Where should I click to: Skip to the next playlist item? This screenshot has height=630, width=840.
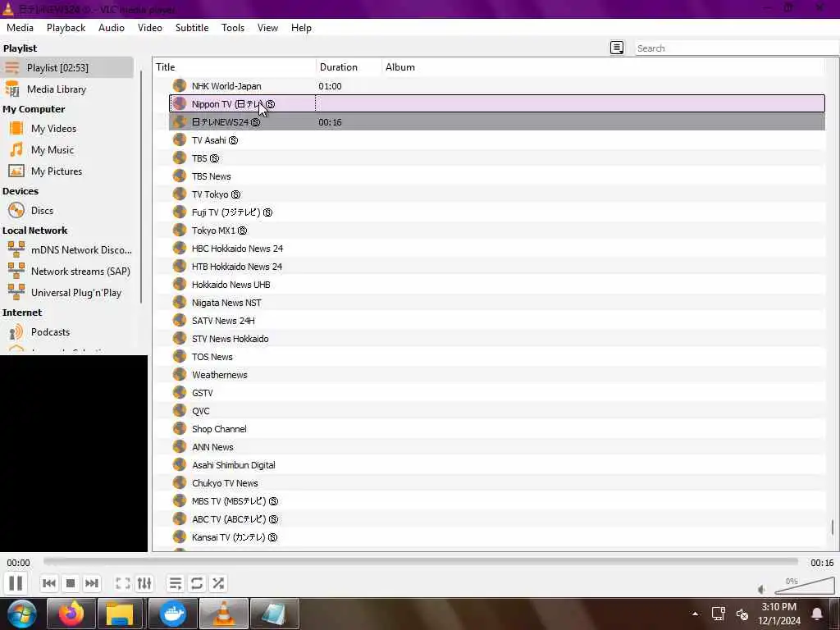(x=92, y=583)
